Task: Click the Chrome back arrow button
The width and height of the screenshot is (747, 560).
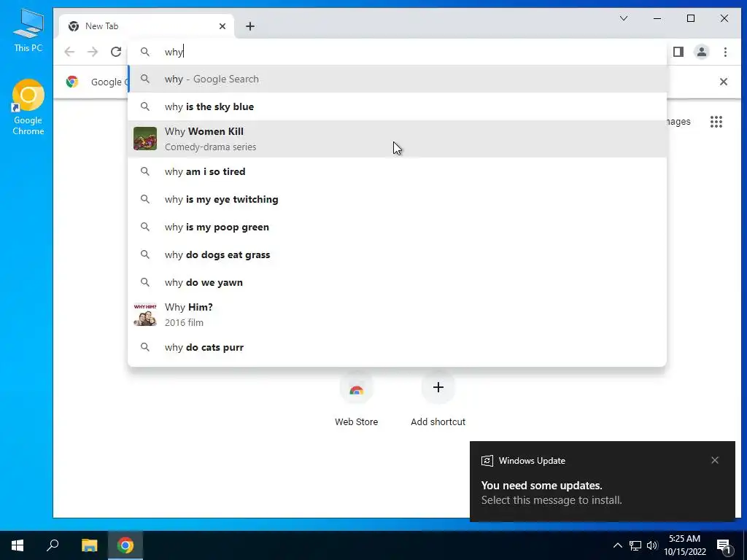Action: (69, 52)
